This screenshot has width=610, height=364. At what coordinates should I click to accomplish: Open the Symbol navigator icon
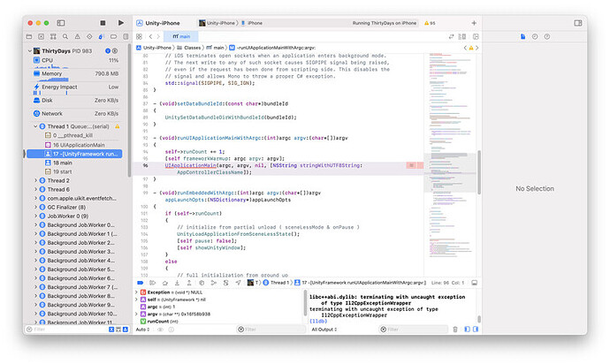(53, 36)
